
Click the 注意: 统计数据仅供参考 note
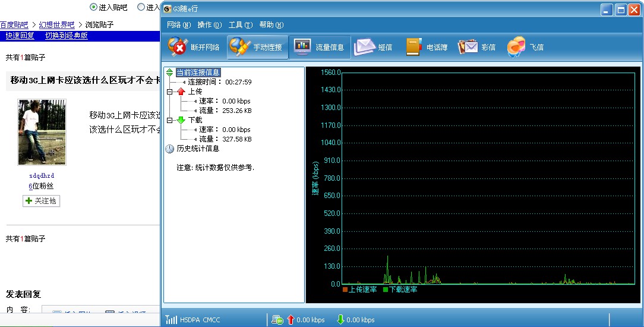(x=216, y=168)
